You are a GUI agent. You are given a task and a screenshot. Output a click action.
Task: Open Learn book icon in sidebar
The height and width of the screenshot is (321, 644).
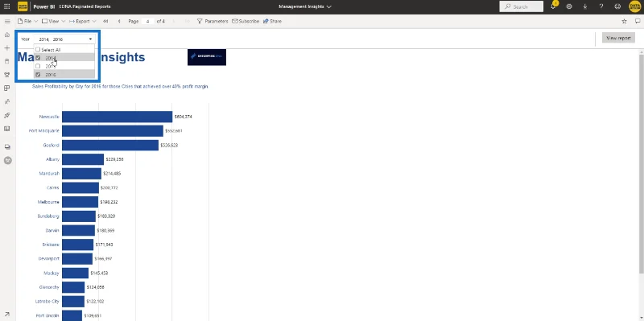point(7,129)
